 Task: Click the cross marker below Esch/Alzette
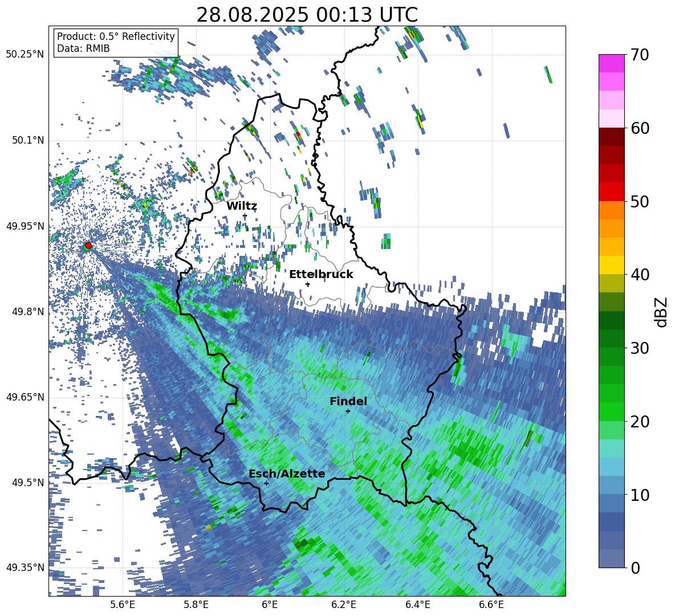(x=266, y=483)
